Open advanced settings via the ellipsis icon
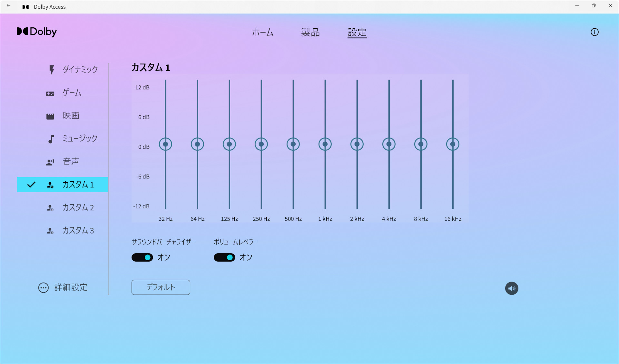619x364 pixels. point(44,288)
